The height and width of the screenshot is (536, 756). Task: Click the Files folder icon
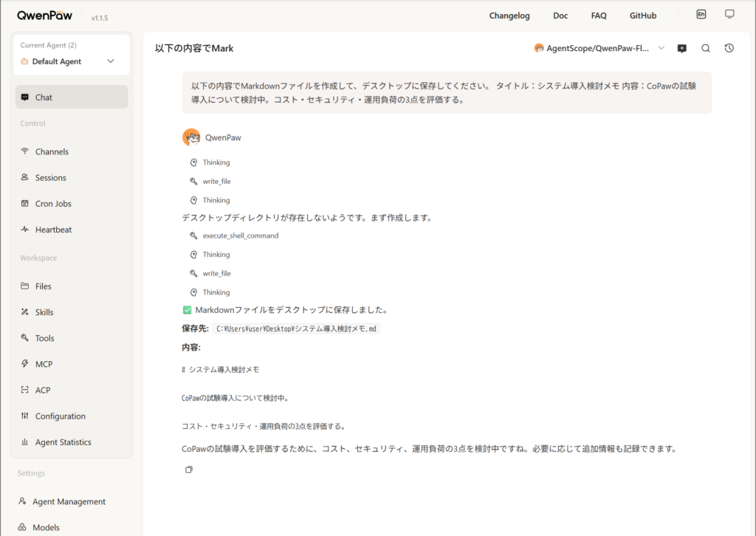click(24, 286)
